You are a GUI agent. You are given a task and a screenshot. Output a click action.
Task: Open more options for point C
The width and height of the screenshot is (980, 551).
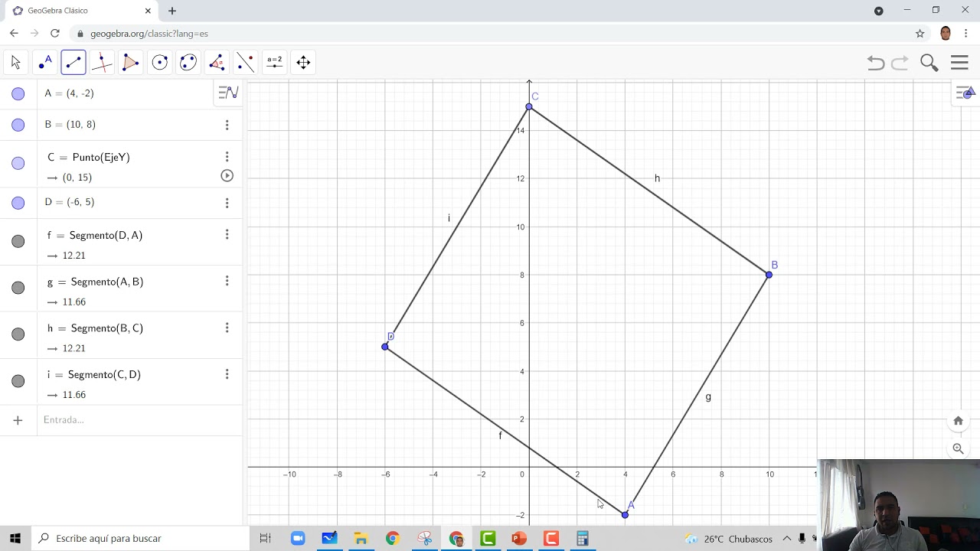(227, 157)
